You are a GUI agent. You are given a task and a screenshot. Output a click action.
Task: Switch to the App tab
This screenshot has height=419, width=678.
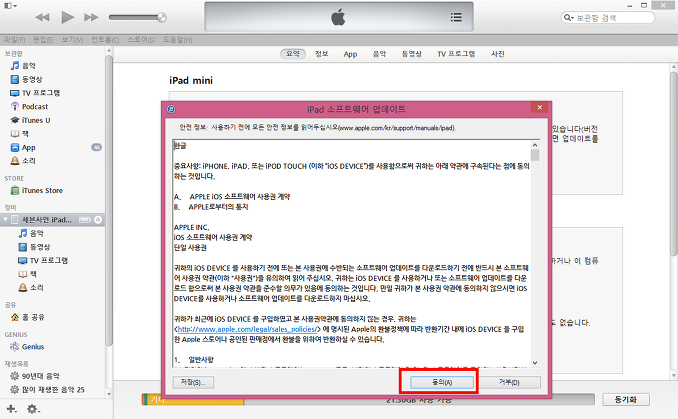point(350,54)
